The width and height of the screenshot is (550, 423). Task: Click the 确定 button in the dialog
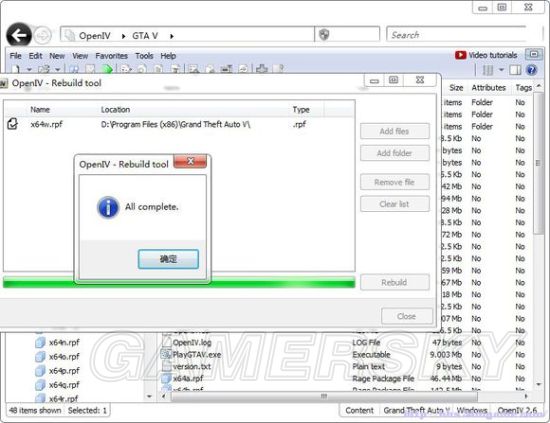tap(168, 259)
